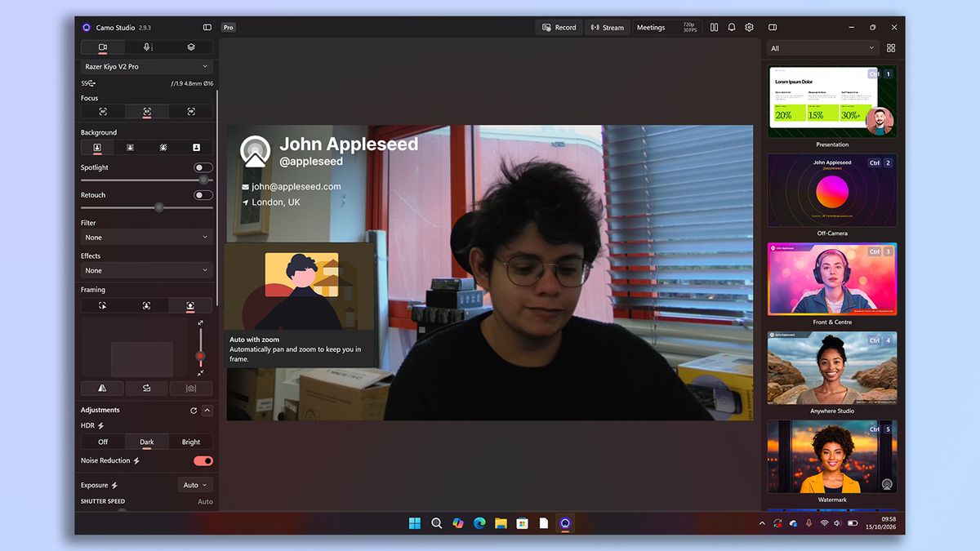Click the Pro badge
The height and width of the screenshot is (551, 980).
(x=229, y=28)
